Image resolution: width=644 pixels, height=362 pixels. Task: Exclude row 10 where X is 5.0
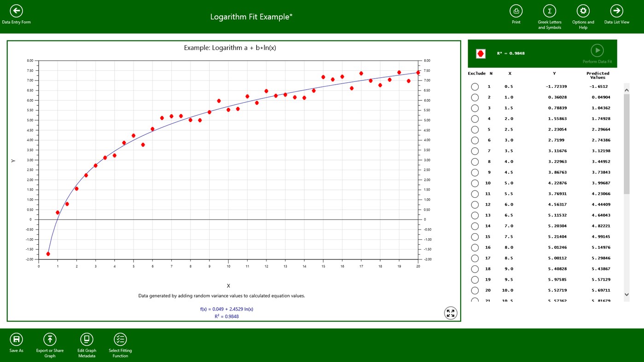point(475,183)
